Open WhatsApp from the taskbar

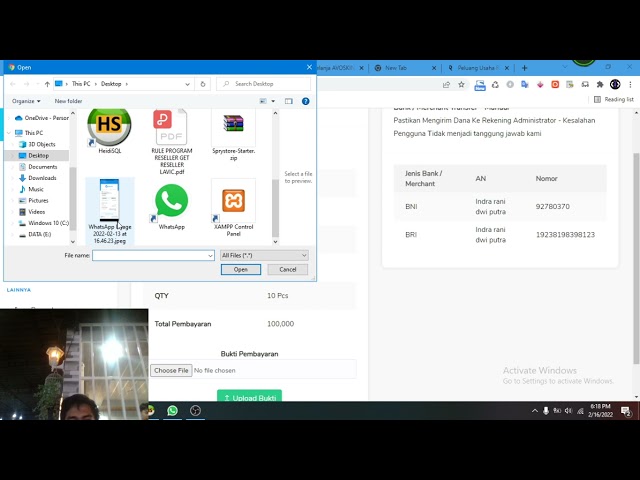pyautogui.click(x=172, y=410)
